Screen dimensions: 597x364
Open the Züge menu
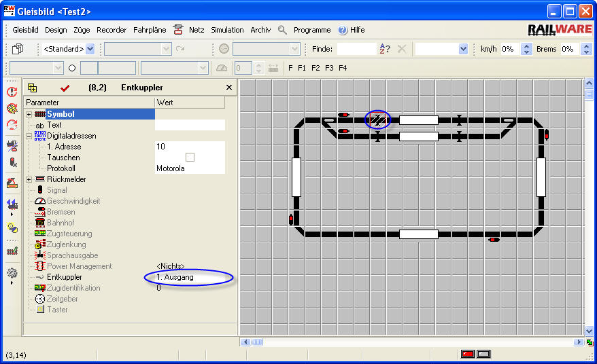pos(82,30)
